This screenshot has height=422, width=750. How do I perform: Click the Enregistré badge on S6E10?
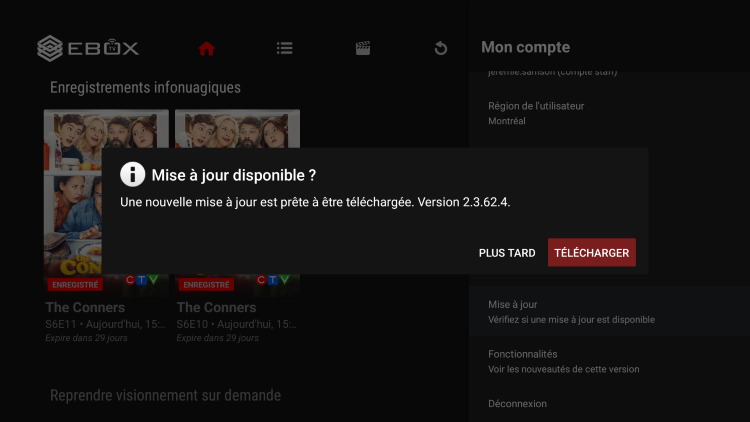[206, 285]
